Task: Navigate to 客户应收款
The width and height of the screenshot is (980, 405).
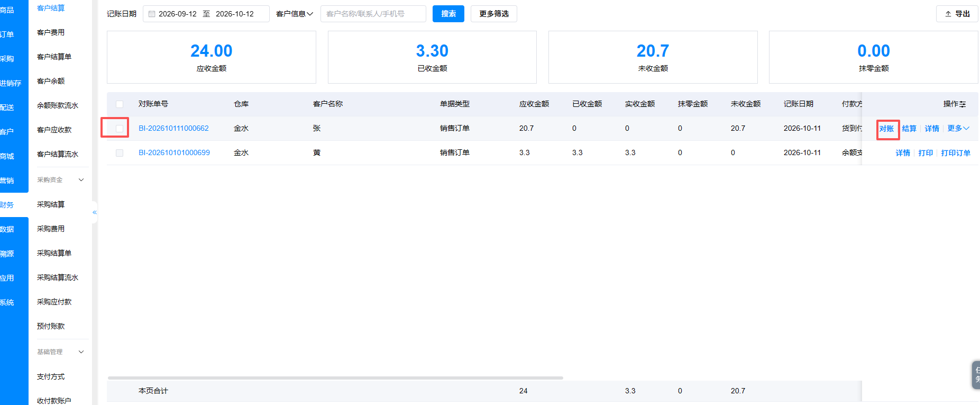Action: pos(54,130)
